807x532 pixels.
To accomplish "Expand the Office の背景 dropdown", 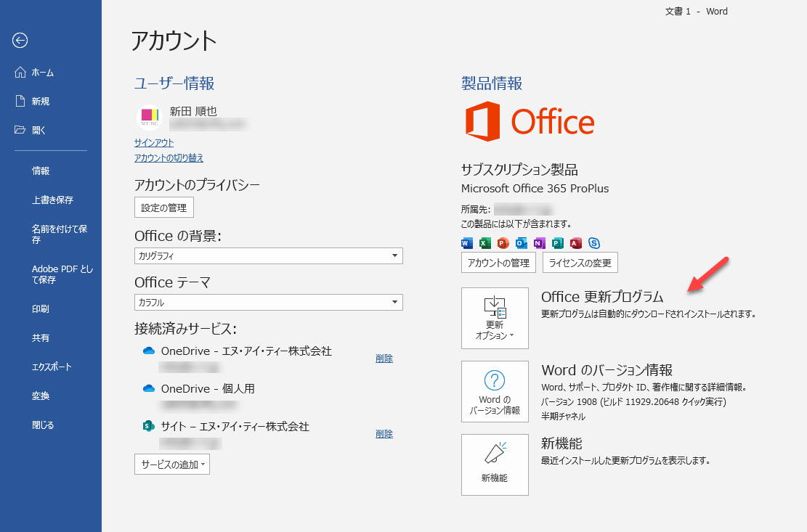I will (x=268, y=255).
